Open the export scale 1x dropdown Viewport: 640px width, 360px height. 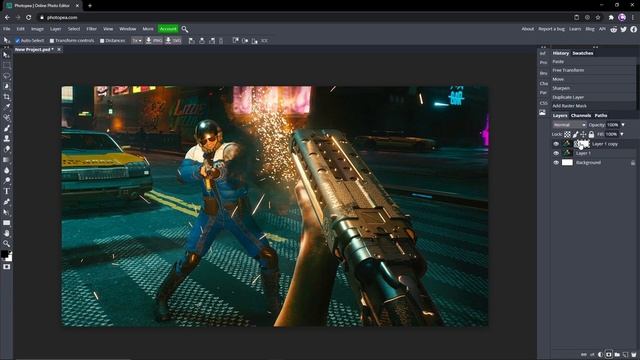click(x=137, y=41)
